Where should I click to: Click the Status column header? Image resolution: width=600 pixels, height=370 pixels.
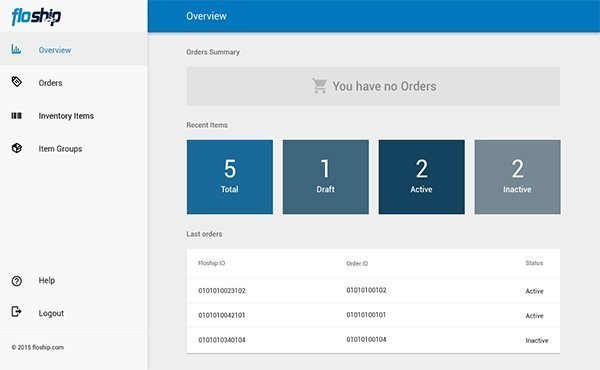click(534, 263)
